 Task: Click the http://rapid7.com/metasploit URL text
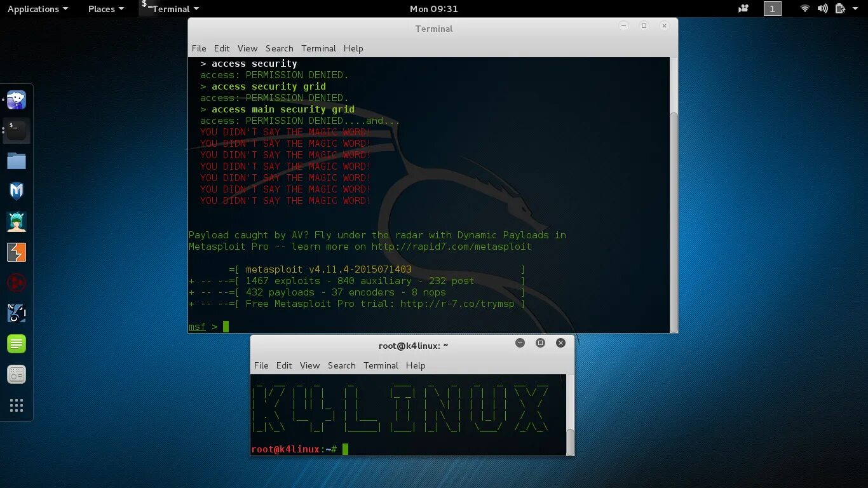451,247
